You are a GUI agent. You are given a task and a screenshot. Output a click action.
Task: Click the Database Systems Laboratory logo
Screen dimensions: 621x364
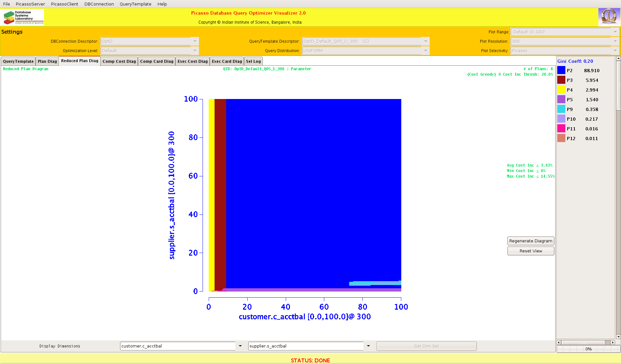(x=23, y=17)
